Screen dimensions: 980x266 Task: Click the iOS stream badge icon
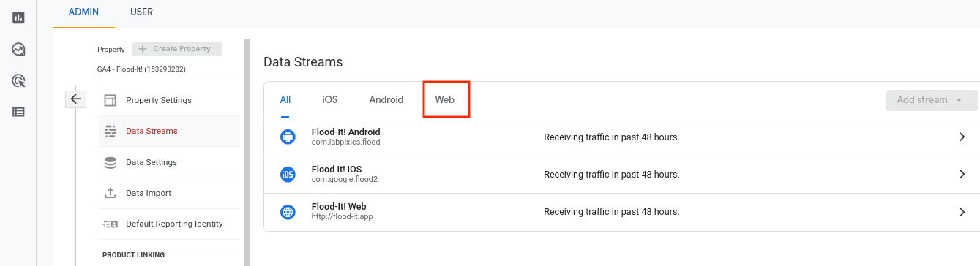pyautogui.click(x=288, y=175)
